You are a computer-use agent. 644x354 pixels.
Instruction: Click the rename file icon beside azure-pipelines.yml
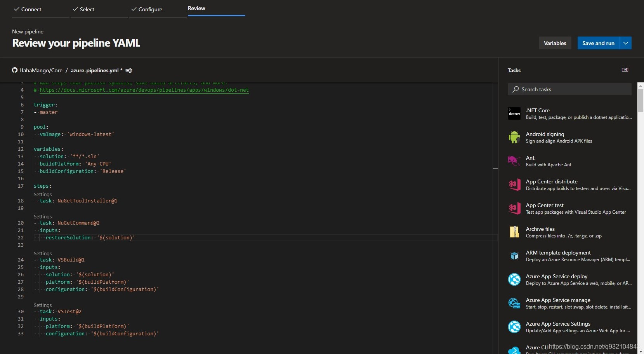[x=129, y=70]
